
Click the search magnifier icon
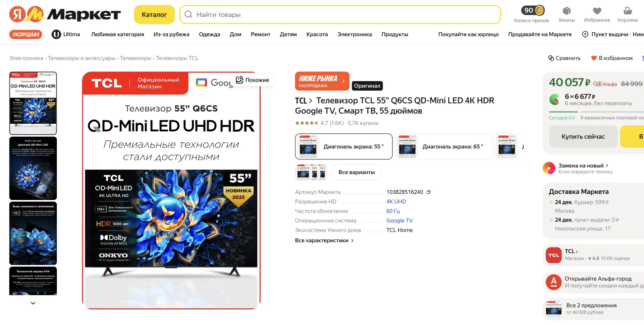pyautogui.click(x=189, y=14)
